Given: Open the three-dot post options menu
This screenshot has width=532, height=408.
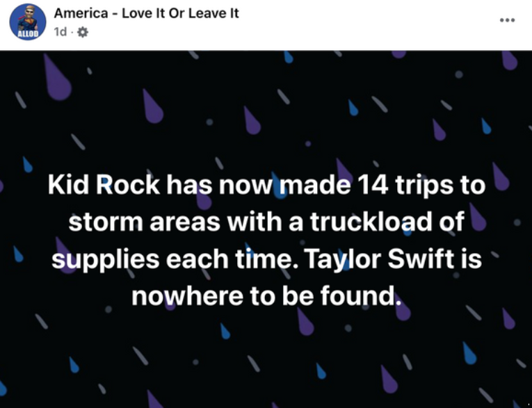Looking at the screenshot, I should pyautogui.click(x=507, y=19).
